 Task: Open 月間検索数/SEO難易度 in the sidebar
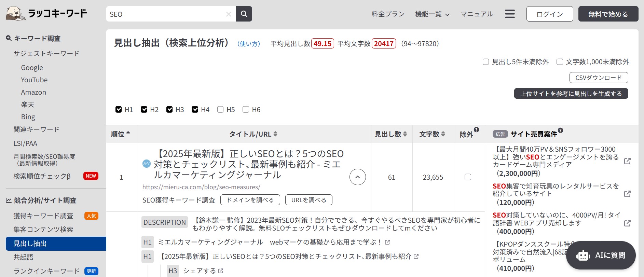[44, 160]
